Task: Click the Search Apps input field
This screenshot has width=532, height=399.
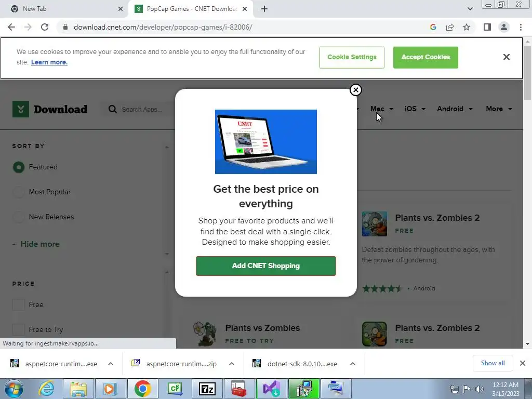Action: coord(142,109)
